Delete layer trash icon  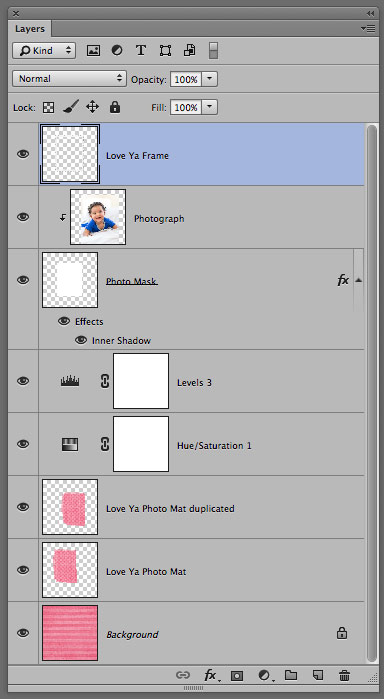[344, 675]
